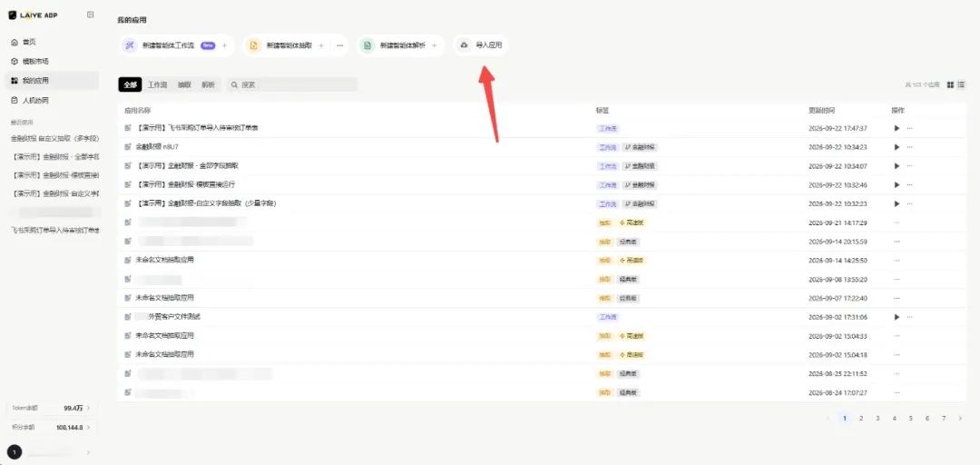Click the 搜索 search field

(x=292, y=84)
